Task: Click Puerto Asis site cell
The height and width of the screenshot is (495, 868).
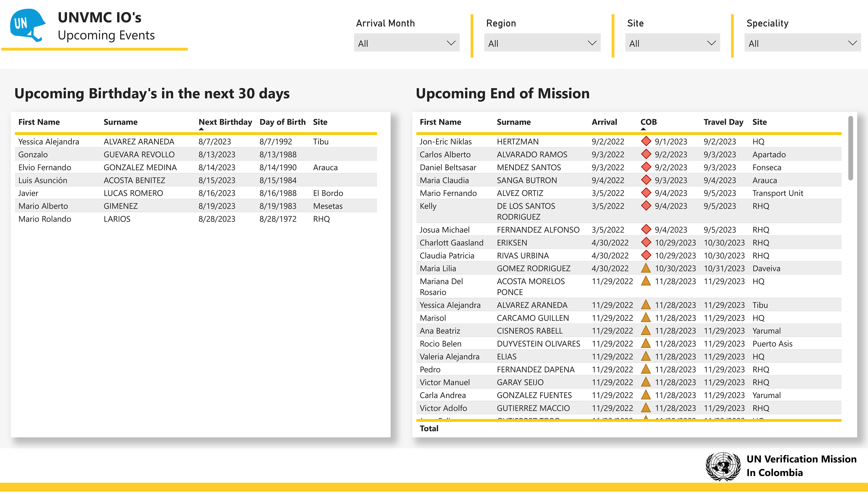Action: (x=772, y=344)
